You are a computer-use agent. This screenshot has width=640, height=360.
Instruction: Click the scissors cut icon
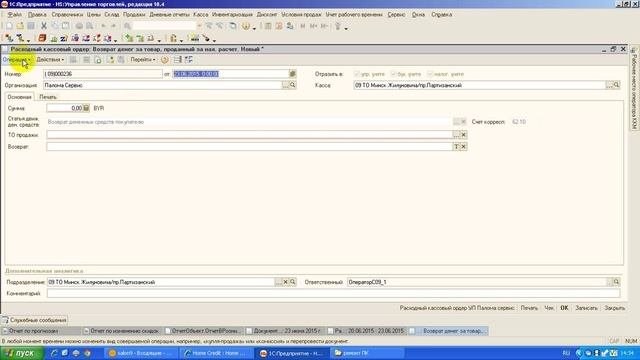coord(44,26)
